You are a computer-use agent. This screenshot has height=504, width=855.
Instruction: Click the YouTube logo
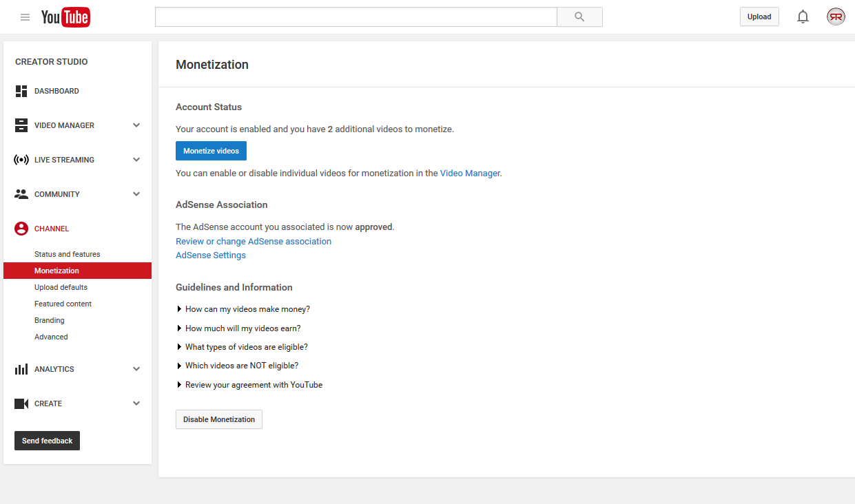pos(65,17)
